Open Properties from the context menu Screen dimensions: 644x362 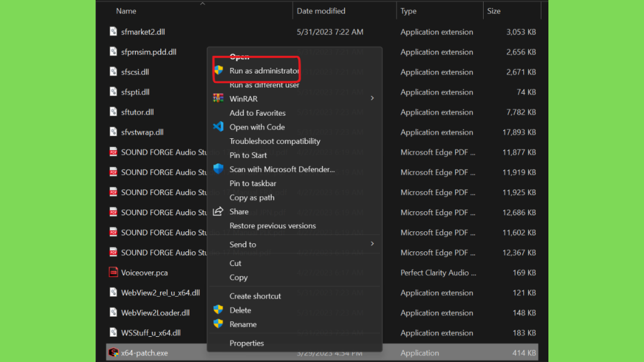(x=247, y=343)
